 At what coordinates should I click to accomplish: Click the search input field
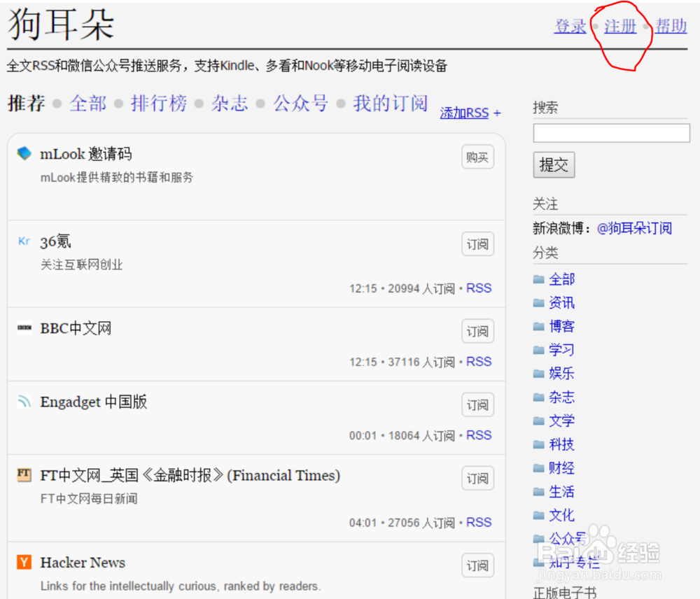612,133
